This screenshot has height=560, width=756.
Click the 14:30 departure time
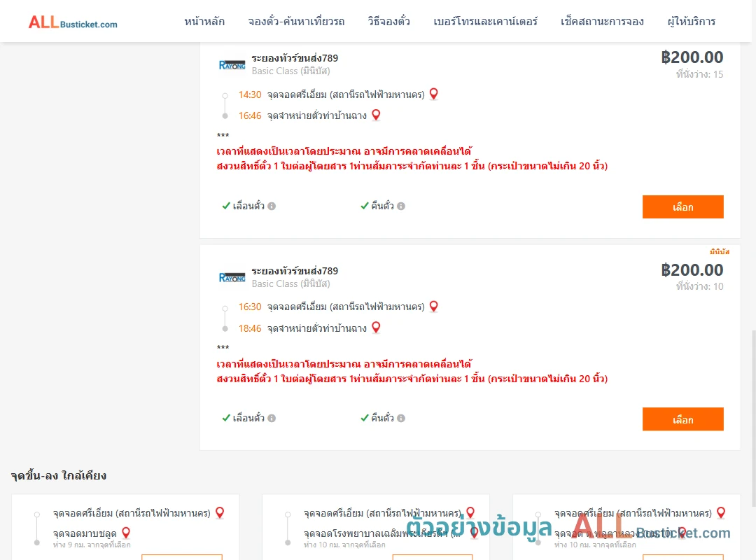pyautogui.click(x=250, y=94)
